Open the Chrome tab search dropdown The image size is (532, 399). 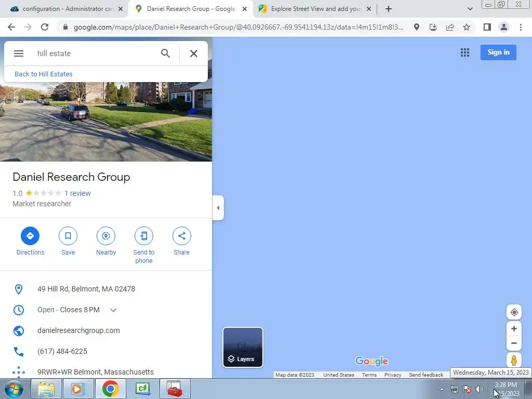pos(470,9)
